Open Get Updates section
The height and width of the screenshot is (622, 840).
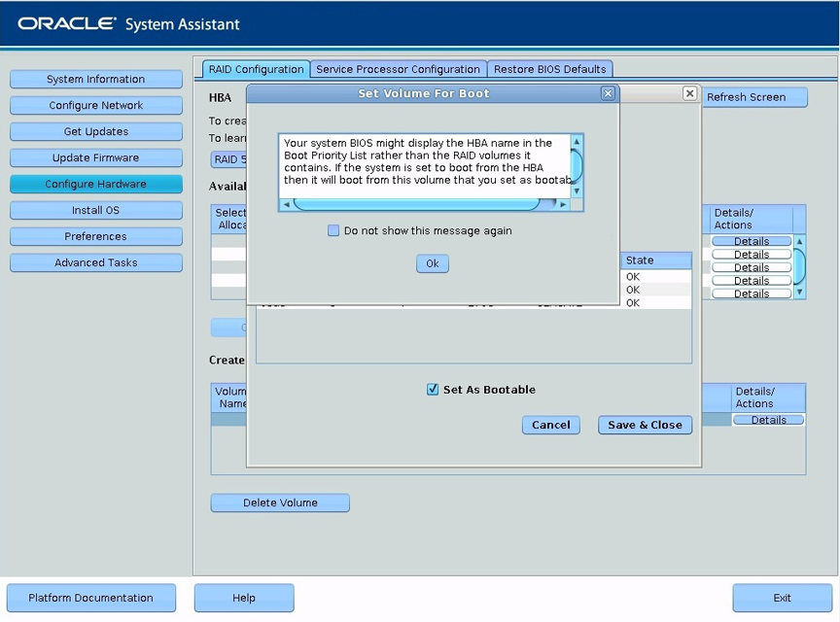tap(96, 132)
